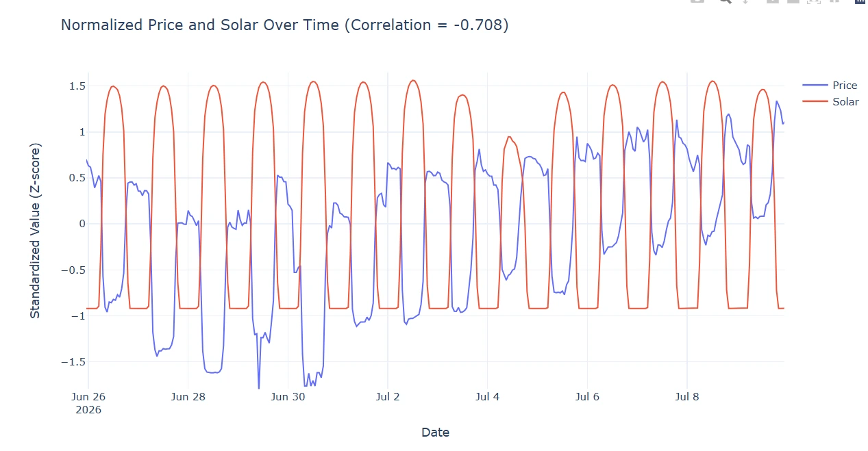Click the '−1.5' y-axis tick label
Viewport: 868px width, 451px height.
point(73,362)
